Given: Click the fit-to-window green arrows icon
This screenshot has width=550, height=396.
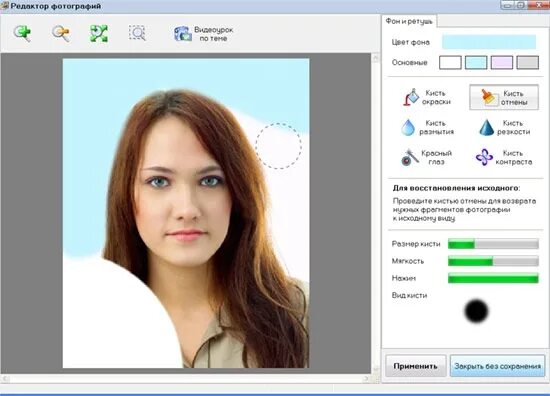Looking at the screenshot, I should 99,33.
